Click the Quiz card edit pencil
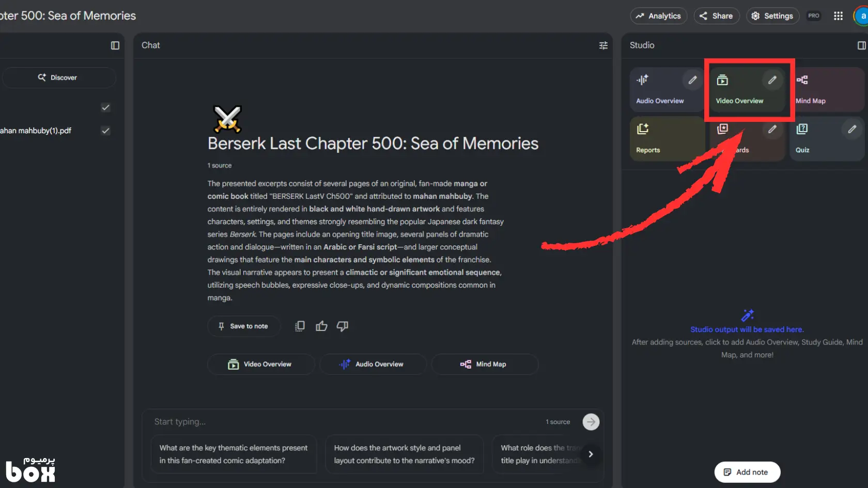The image size is (868, 488). 852,129
